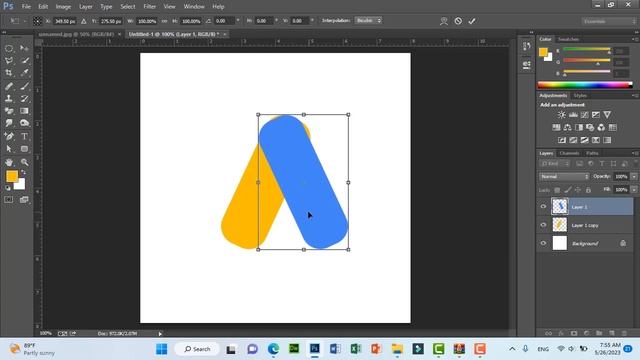Select the Eraser tool
This screenshot has width=640, height=360.
pyautogui.click(x=9, y=111)
